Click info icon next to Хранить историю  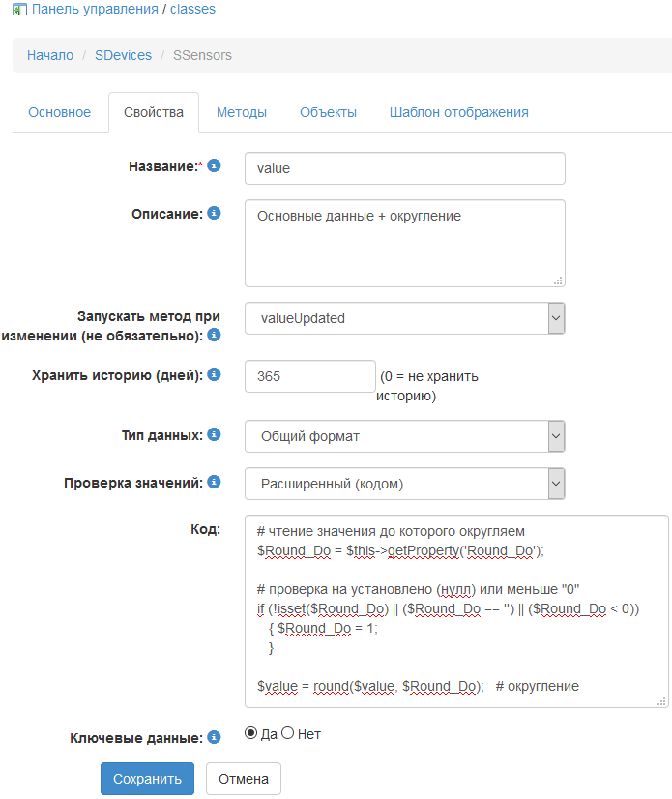(x=215, y=374)
